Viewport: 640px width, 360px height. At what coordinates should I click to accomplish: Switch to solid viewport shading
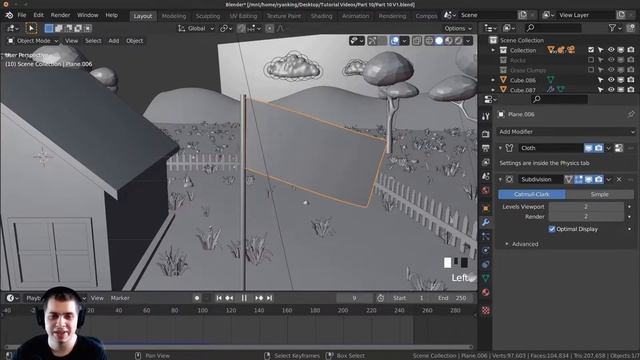pos(439,41)
